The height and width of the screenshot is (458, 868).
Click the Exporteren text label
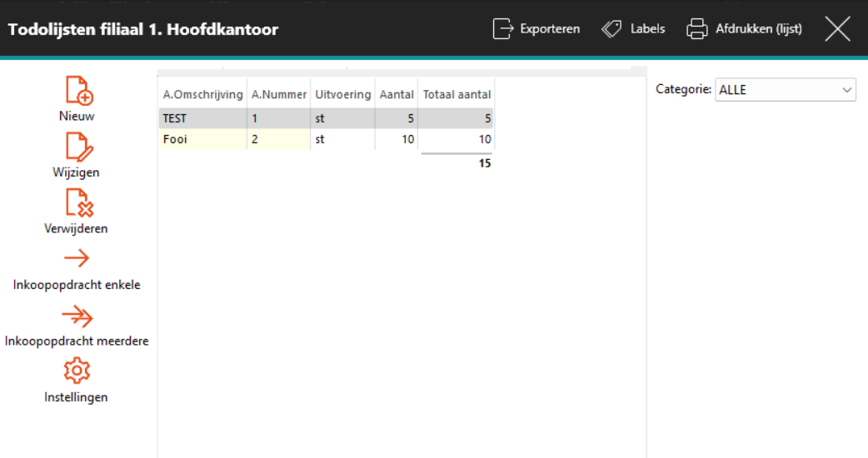pyautogui.click(x=550, y=29)
